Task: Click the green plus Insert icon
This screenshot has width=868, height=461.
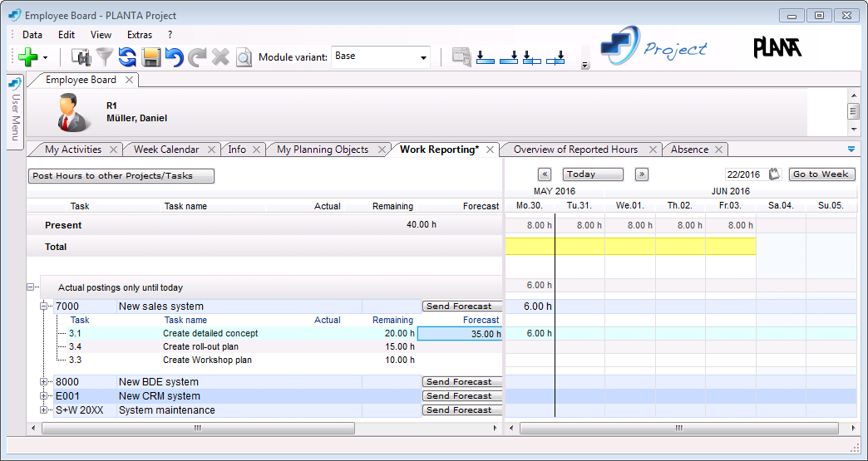Action: click(27, 57)
